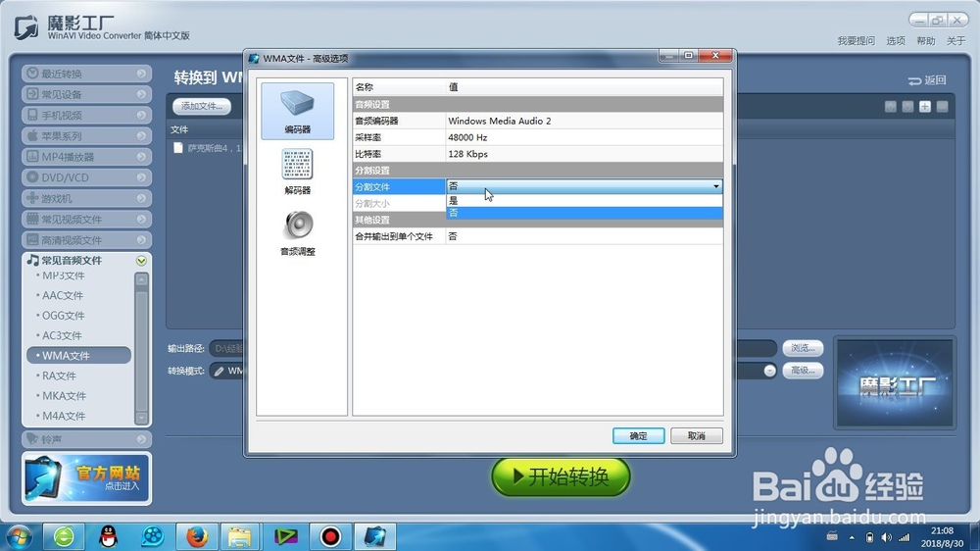Image resolution: width=980 pixels, height=551 pixels.
Task: Click audio list scrollbar up arrow
Action: click(x=142, y=279)
